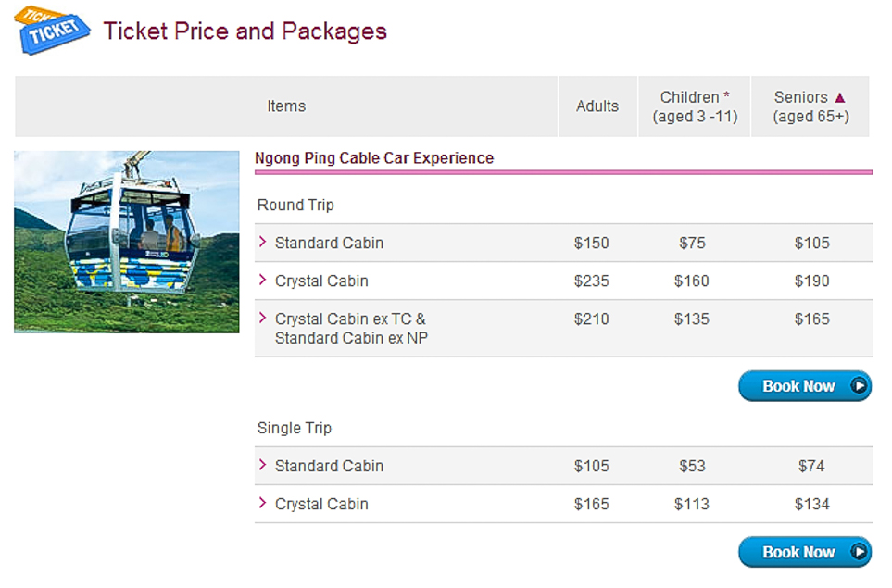The width and height of the screenshot is (892, 588).
Task: Select the Round Trip Crystal Cabin link
Action: 321,281
